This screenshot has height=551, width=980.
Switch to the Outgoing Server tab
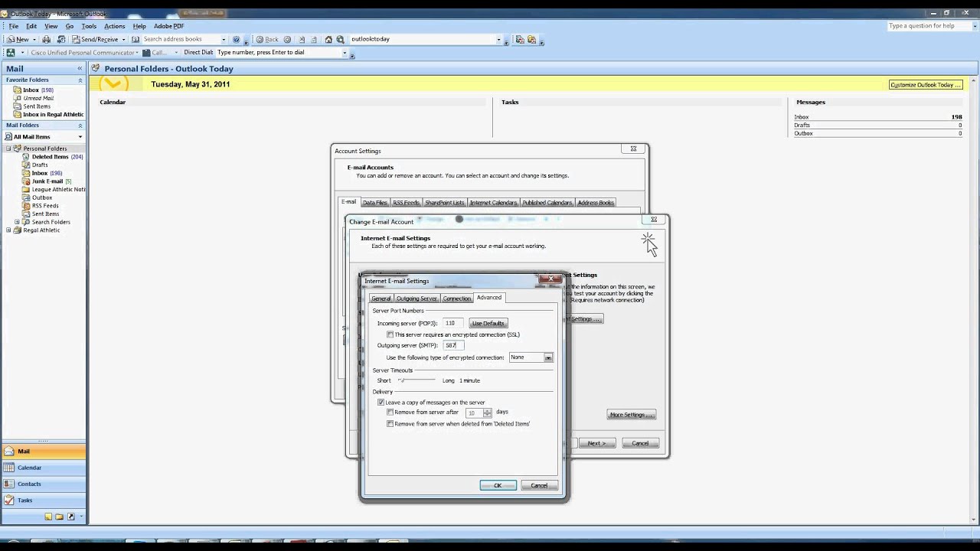point(416,298)
